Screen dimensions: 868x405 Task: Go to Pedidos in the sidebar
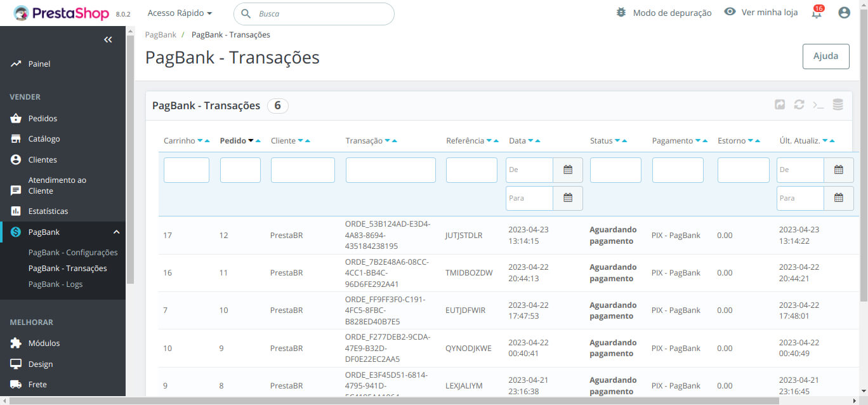tap(43, 119)
